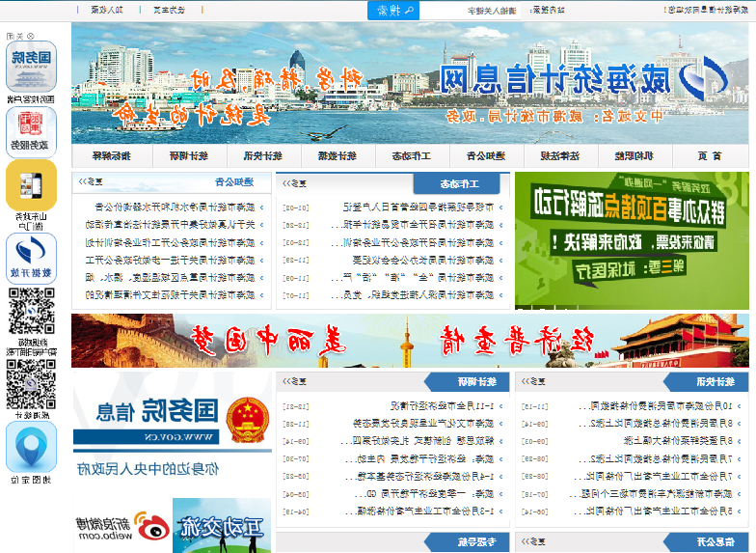Click the upper QR code in sidebar
The height and width of the screenshot is (553, 756).
31,311
